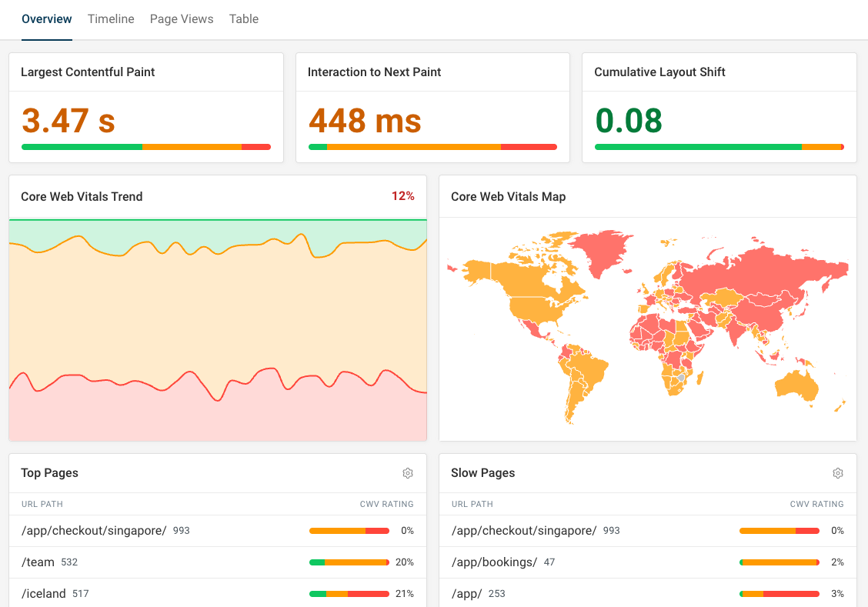Click the Cumulative Layout Shift card
The width and height of the screenshot is (868, 607).
[719, 108]
